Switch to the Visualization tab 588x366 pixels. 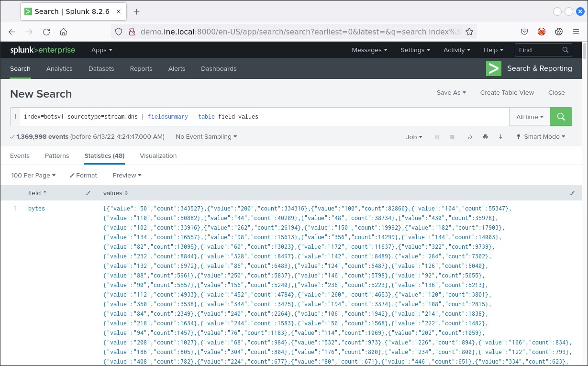click(158, 156)
